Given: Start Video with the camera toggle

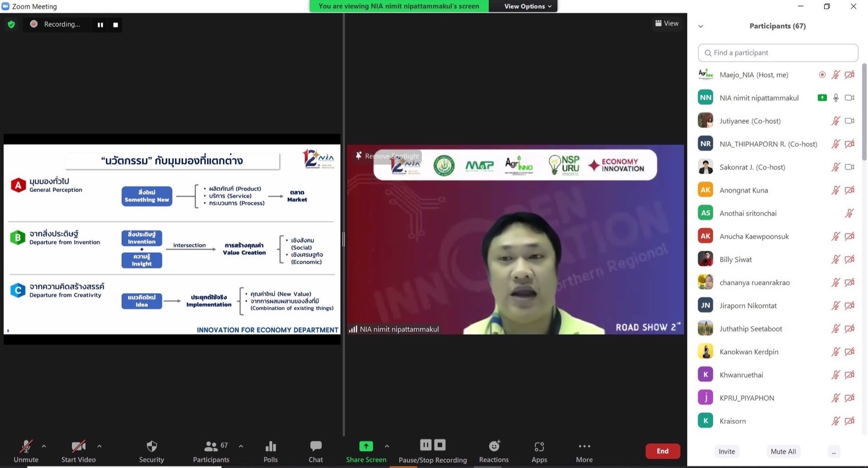Looking at the screenshot, I should click(78, 451).
